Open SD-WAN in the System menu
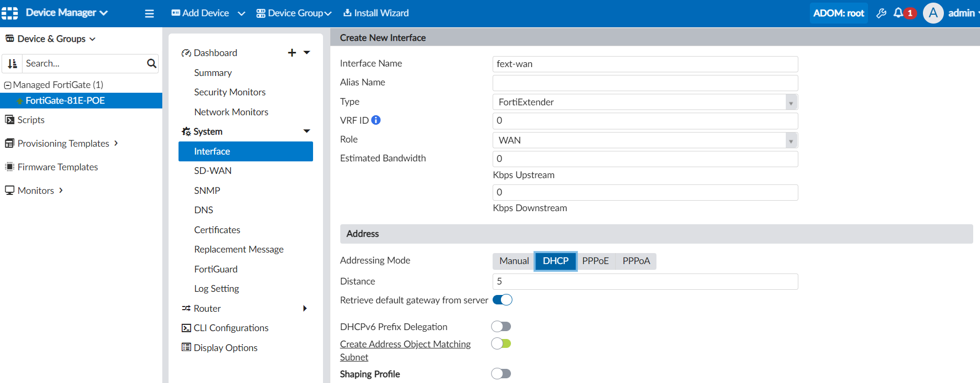This screenshot has width=980, height=383. (213, 171)
